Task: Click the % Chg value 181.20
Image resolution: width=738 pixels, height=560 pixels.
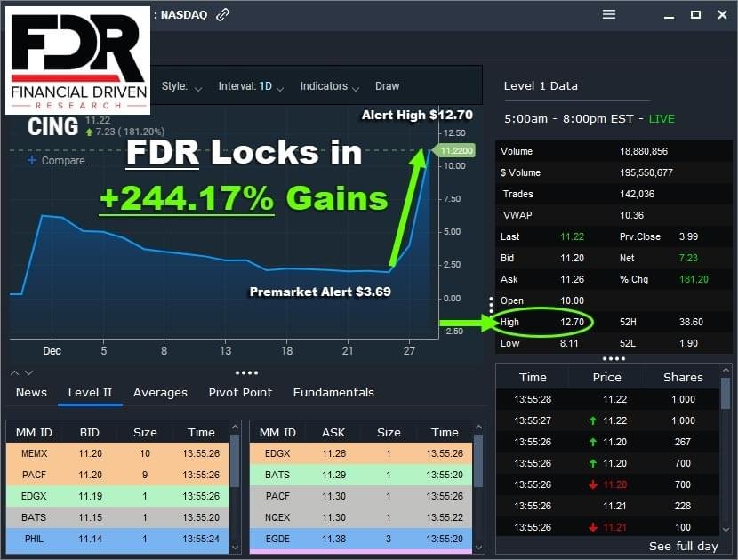Action: click(694, 279)
